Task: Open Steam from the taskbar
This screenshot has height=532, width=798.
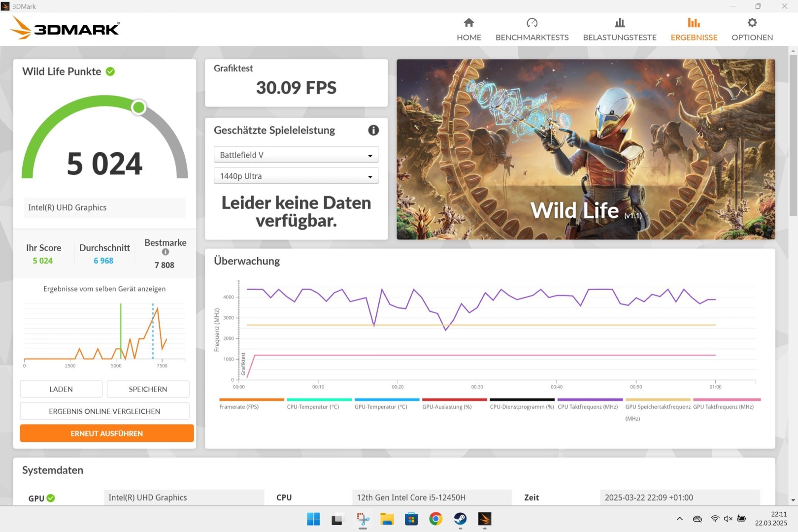Action: click(x=460, y=519)
